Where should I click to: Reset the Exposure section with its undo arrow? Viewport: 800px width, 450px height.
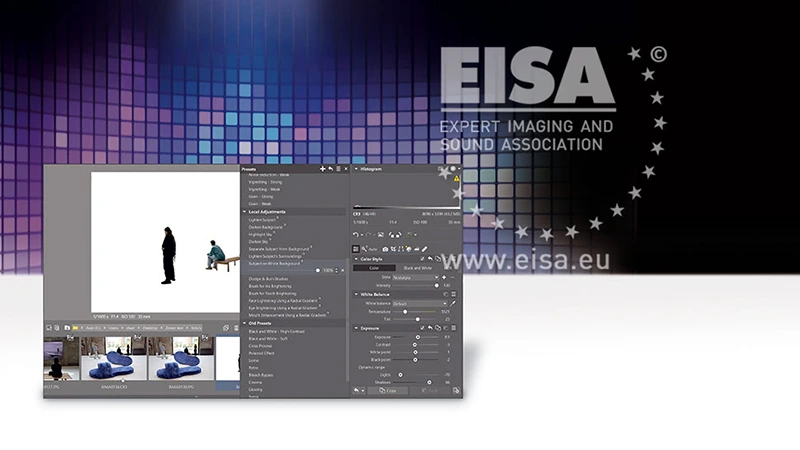pyautogui.click(x=430, y=328)
